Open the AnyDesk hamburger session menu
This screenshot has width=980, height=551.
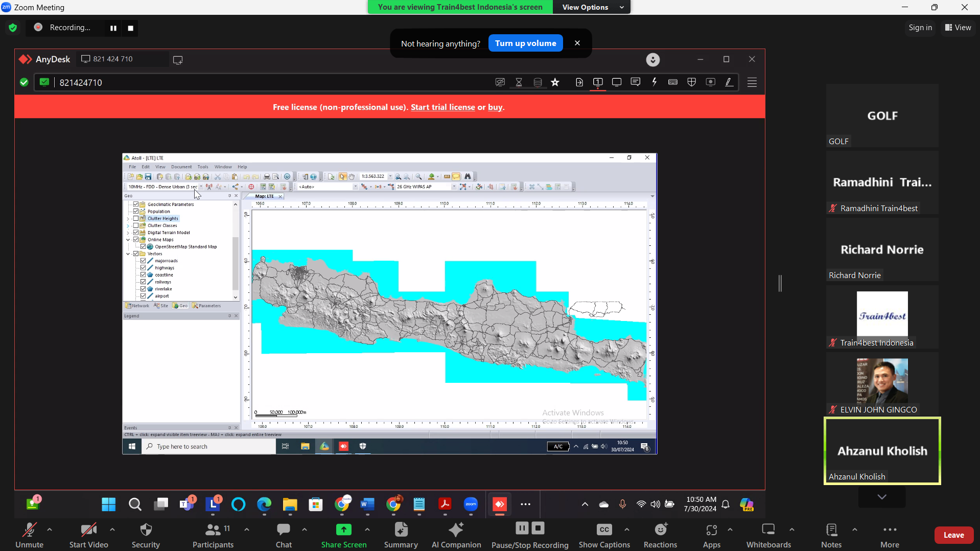[752, 82]
